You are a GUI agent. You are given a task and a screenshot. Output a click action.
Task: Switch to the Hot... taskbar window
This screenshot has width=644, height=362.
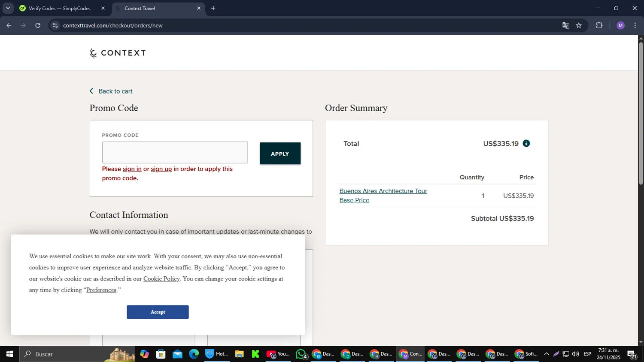(217, 354)
